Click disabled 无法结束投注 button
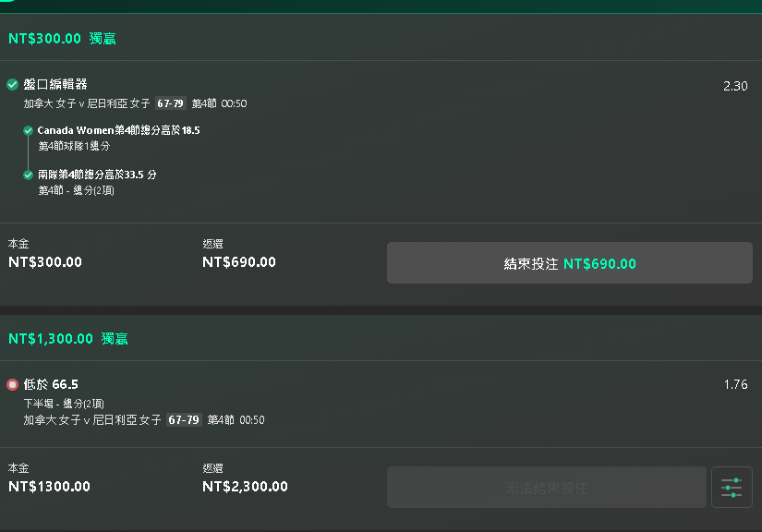 point(547,488)
